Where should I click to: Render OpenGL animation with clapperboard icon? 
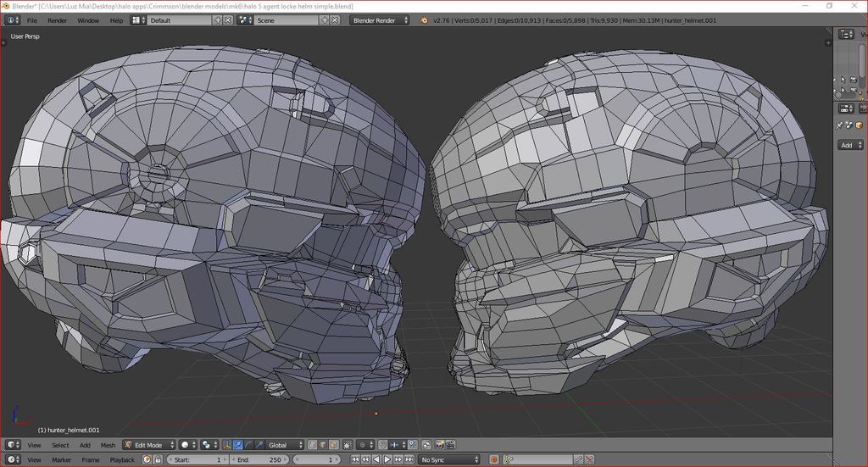point(451,445)
